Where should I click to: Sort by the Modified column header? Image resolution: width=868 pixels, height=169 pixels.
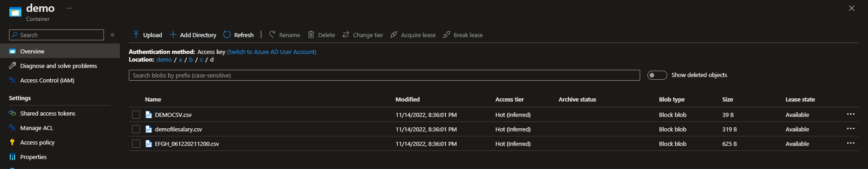tap(407, 99)
